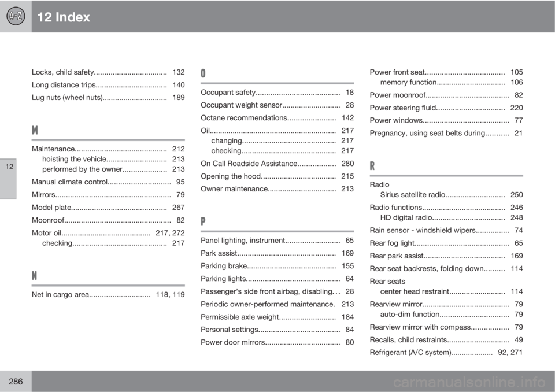Click 'checking' sub-entry under Motor oil
Screen dimensions: 555x392
tap(113, 243)
